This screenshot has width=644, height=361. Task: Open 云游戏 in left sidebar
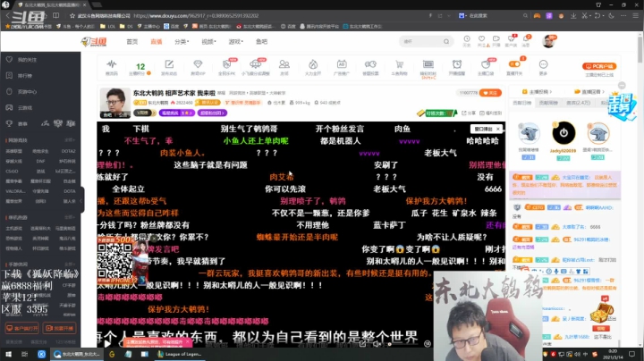pyautogui.click(x=25, y=107)
